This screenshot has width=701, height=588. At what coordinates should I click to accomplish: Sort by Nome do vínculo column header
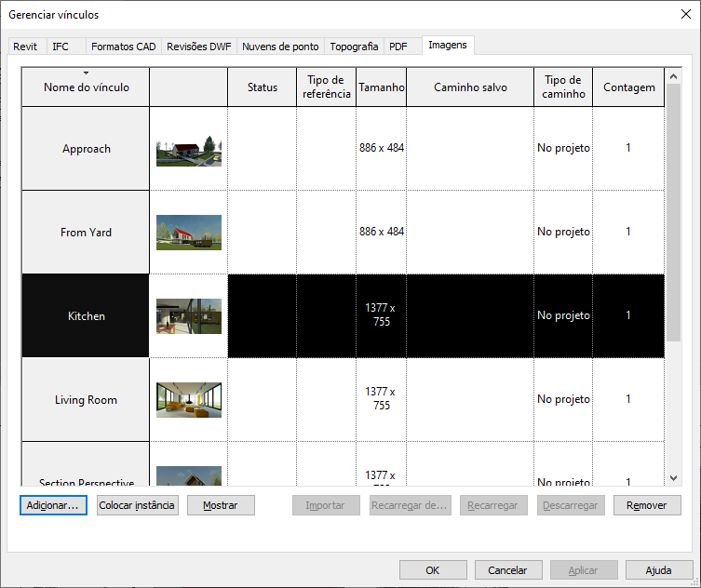(86, 87)
